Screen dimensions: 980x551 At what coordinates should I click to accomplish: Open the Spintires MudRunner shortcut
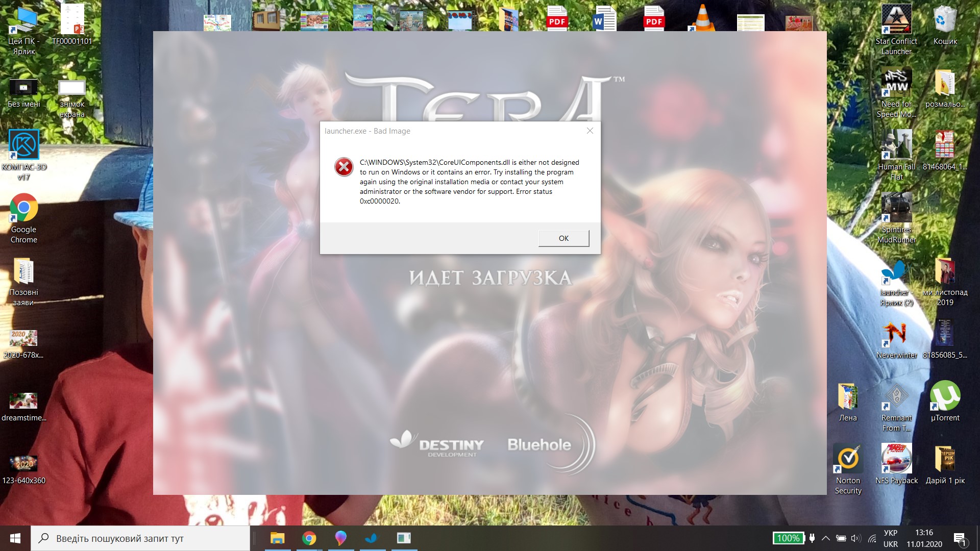point(896,218)
